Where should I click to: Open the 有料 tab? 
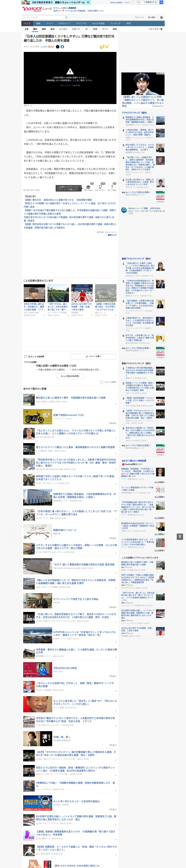(129, 24)
